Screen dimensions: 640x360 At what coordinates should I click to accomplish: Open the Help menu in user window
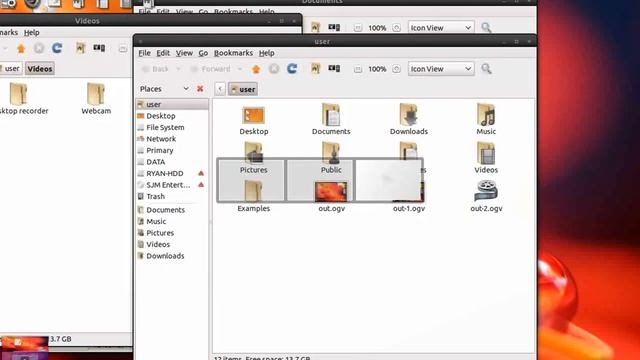click(266, 53)
